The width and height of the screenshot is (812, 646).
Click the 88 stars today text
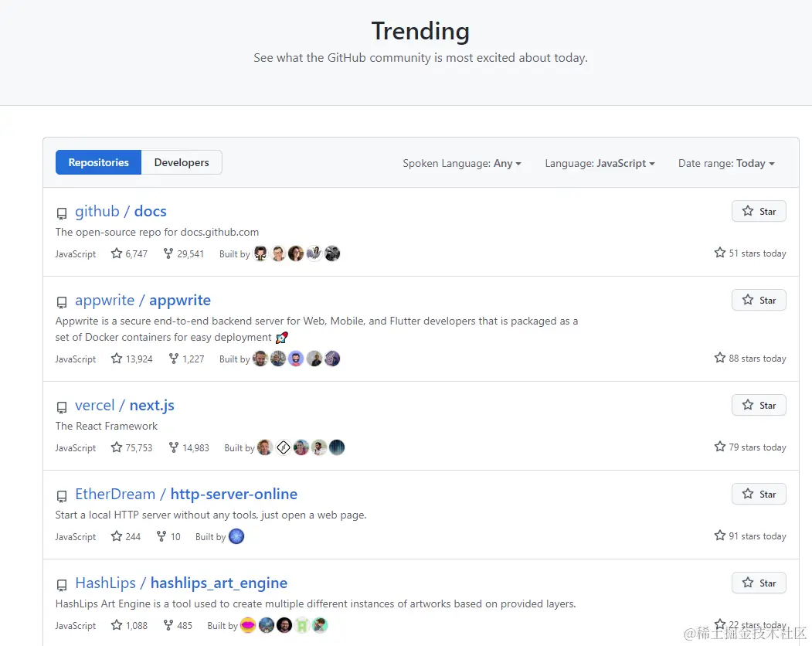pos(750,358)
